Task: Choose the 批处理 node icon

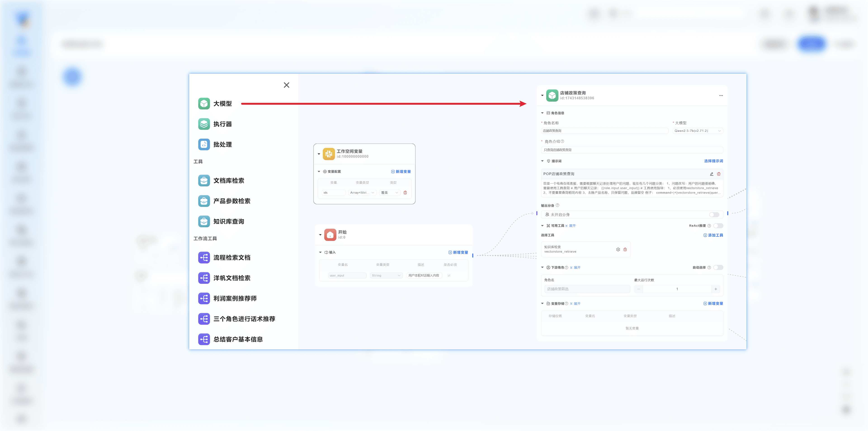Action: (x=204, y=144)
